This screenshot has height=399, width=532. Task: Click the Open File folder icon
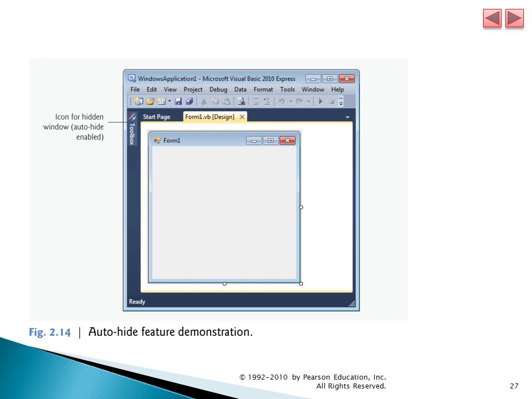tap(150, 101)
